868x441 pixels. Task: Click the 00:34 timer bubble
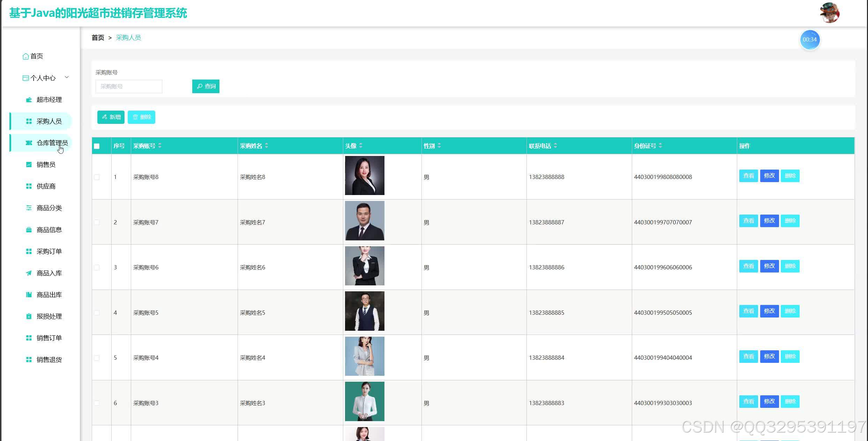809,39
